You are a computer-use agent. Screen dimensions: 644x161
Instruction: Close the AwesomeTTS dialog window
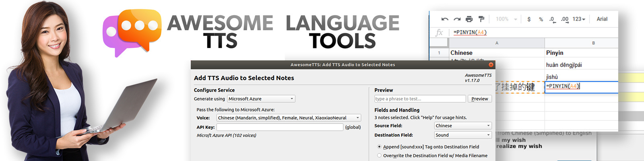tap(491, 64)
